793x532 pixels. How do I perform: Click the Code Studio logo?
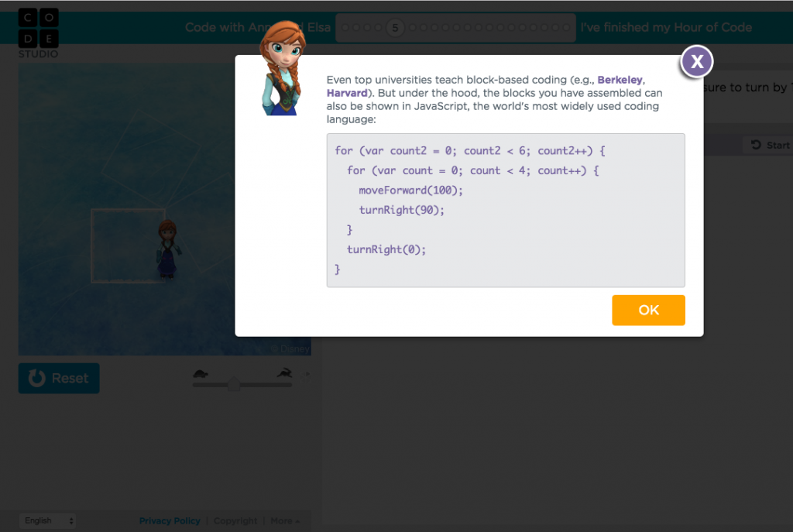[39, 33]
